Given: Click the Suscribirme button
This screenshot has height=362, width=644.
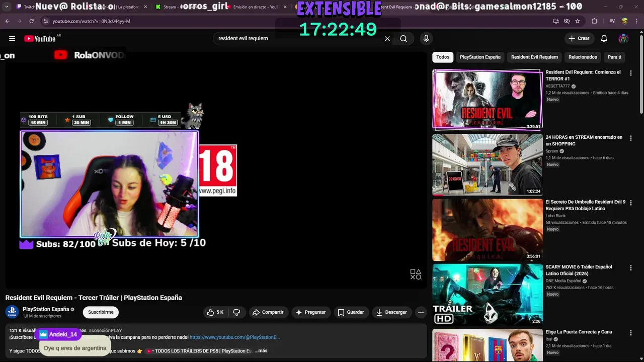Looking at the screenshot, I should (x=101, y=312).
